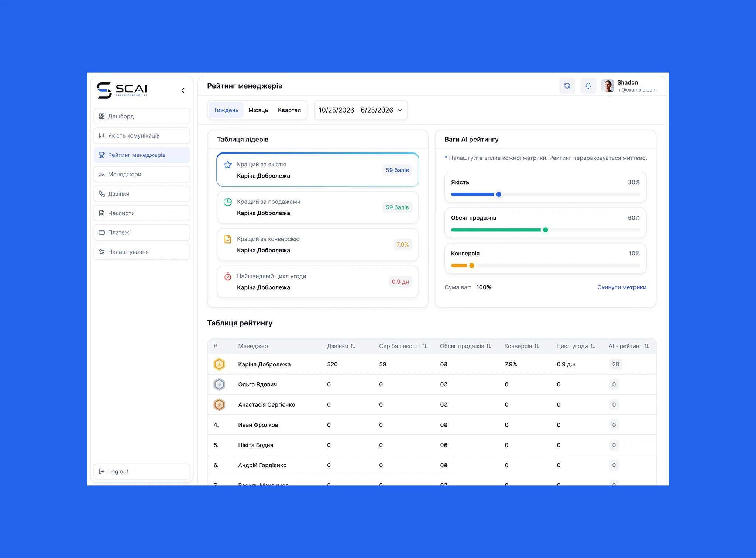Click the star icon on Кращий за якістю card
756x558 pixels.
pyautogui.click(x=228, y=165)
